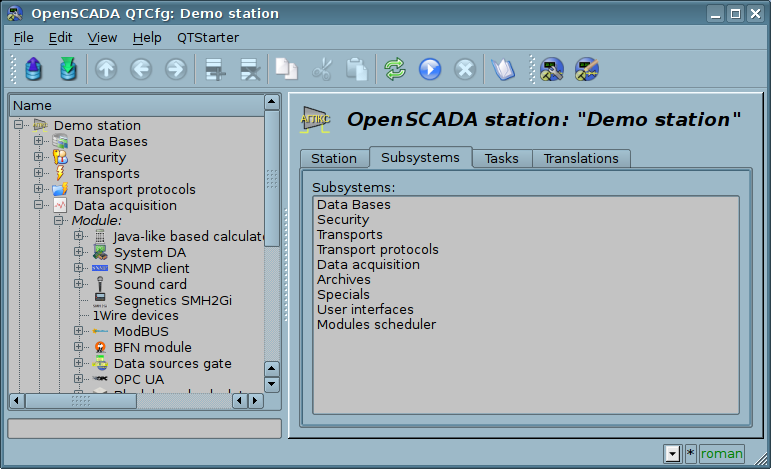
Task: Expand the Java-like based calculator node
Action: [x=79, y=236]
